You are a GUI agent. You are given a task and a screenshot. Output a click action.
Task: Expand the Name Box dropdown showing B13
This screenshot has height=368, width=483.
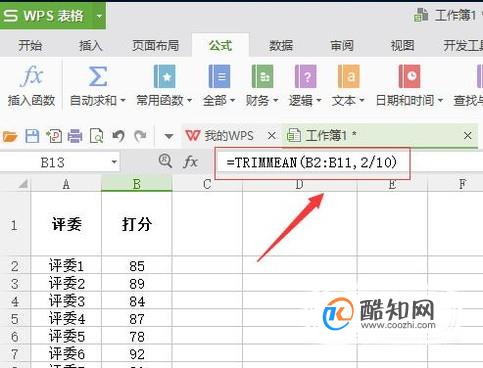point(114,162)
